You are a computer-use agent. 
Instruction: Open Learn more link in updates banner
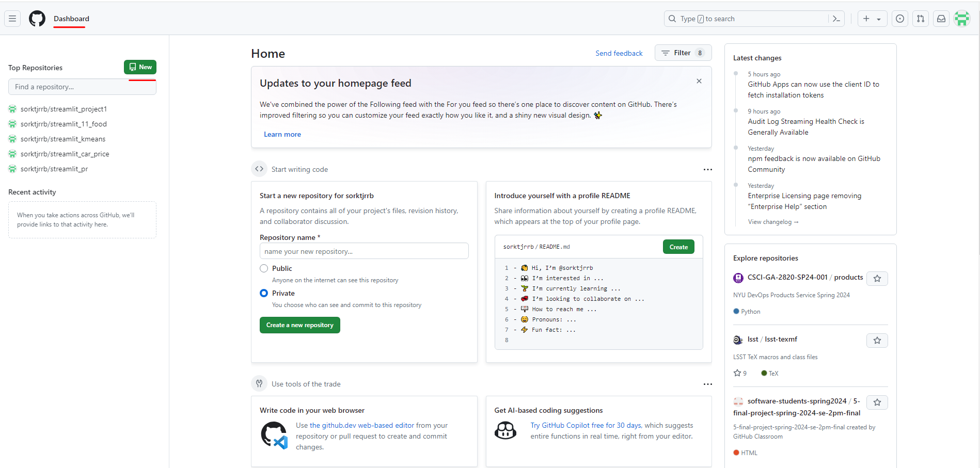(x=282, y=134)
